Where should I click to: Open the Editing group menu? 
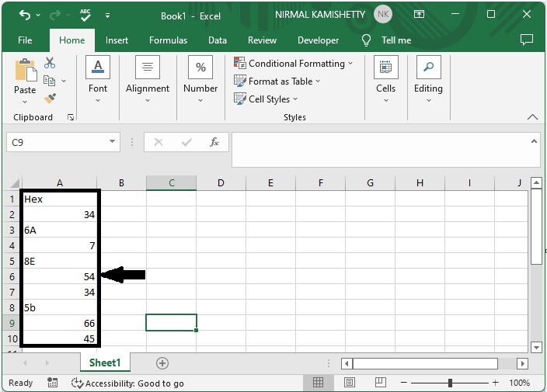(x=428, y=80)
